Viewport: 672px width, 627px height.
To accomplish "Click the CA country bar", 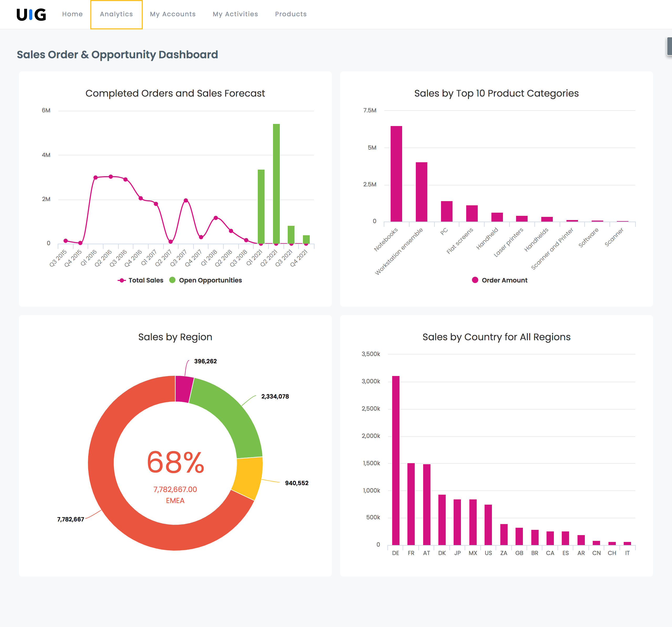I will point(550,538).
